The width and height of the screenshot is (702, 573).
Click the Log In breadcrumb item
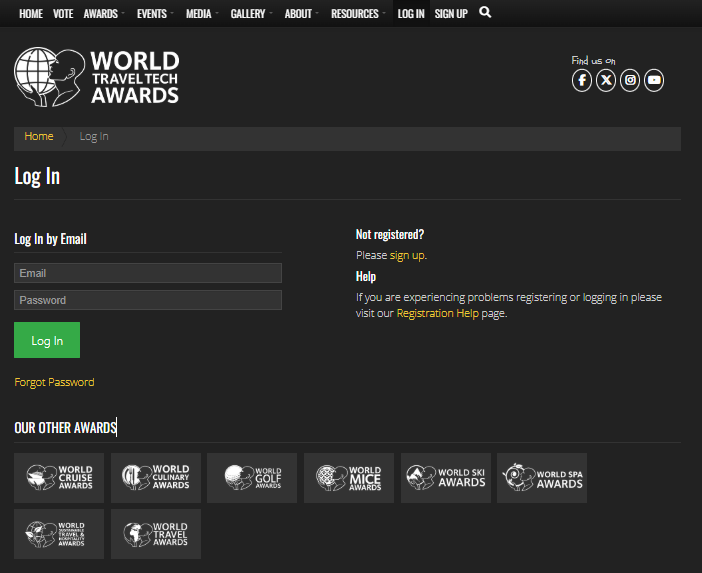pos(94,137)
